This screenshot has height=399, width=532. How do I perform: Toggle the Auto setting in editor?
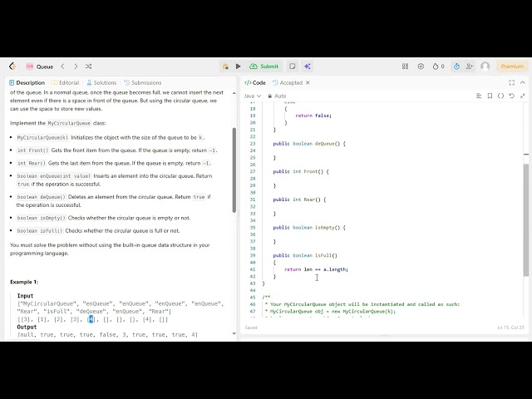pos(280,96)
